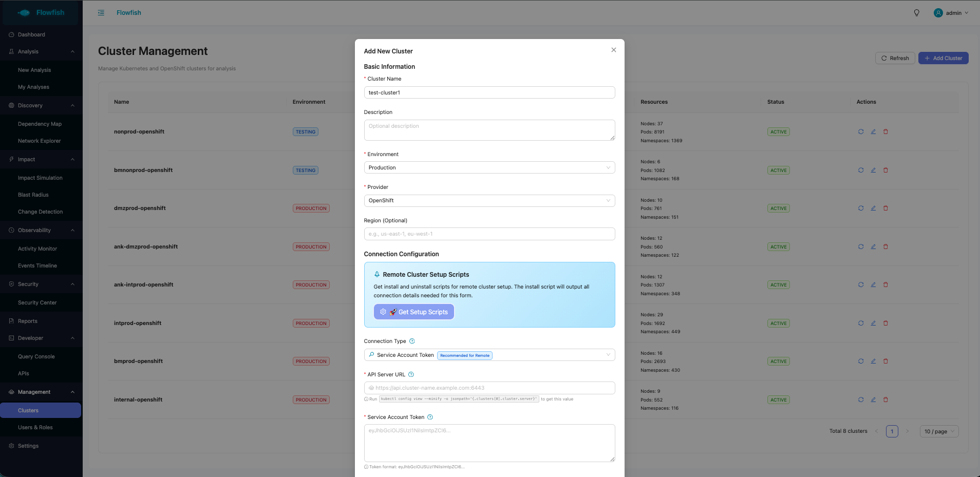Open the Connection Type dropdown
This screenshot has height=477, width=980.
(489, 355)
